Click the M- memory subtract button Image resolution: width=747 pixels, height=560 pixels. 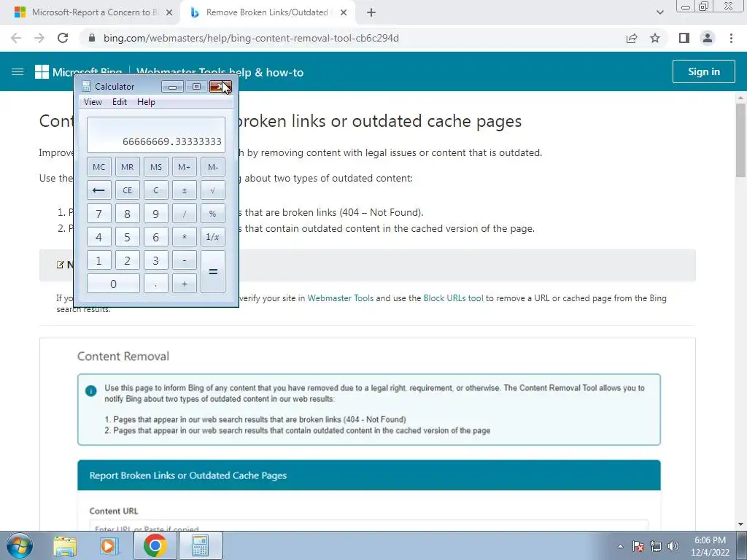212,167
